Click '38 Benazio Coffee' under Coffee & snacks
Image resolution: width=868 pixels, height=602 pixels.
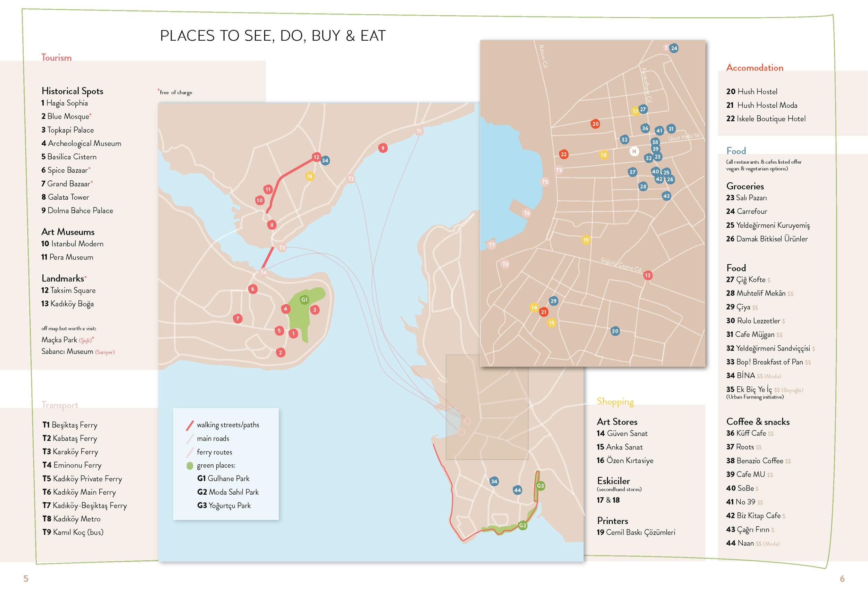click(x=758, y=461)
